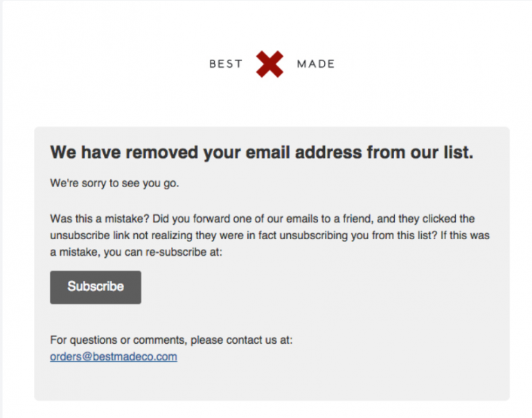
Task: Click the 'forward one of our emails' phrase
Action: tap(260, 218)
